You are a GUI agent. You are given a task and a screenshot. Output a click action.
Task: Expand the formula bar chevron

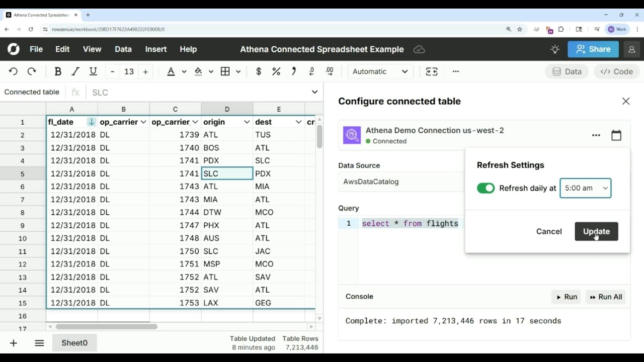coord(315,92)
